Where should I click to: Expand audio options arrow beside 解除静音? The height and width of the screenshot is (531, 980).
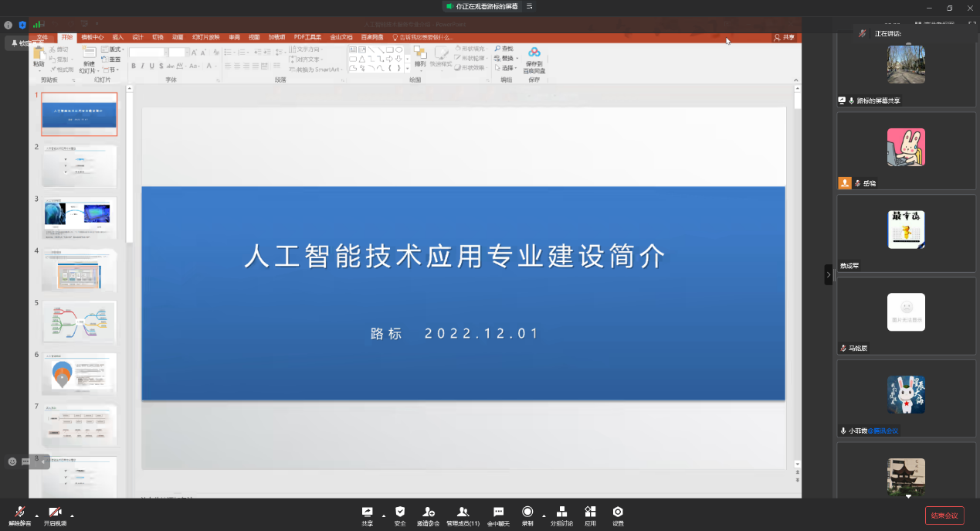36,516
